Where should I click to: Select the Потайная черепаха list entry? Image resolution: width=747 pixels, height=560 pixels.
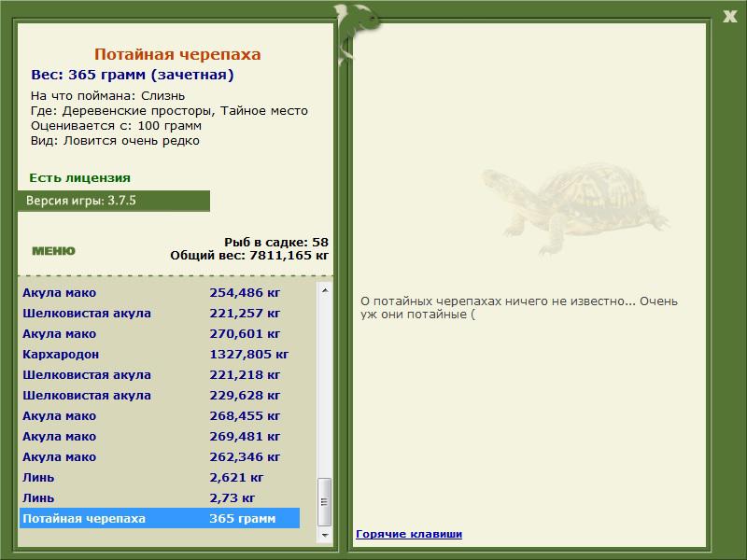point(160,518)
